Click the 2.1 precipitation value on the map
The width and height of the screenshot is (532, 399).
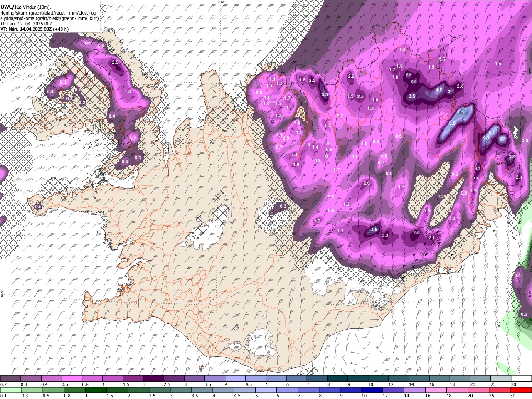[431, 238]
